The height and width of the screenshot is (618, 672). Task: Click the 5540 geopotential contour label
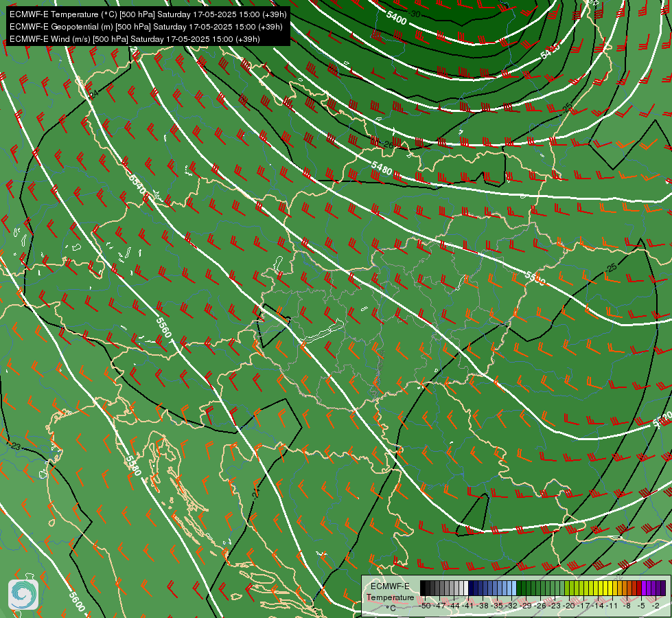(x=137, y=183)
